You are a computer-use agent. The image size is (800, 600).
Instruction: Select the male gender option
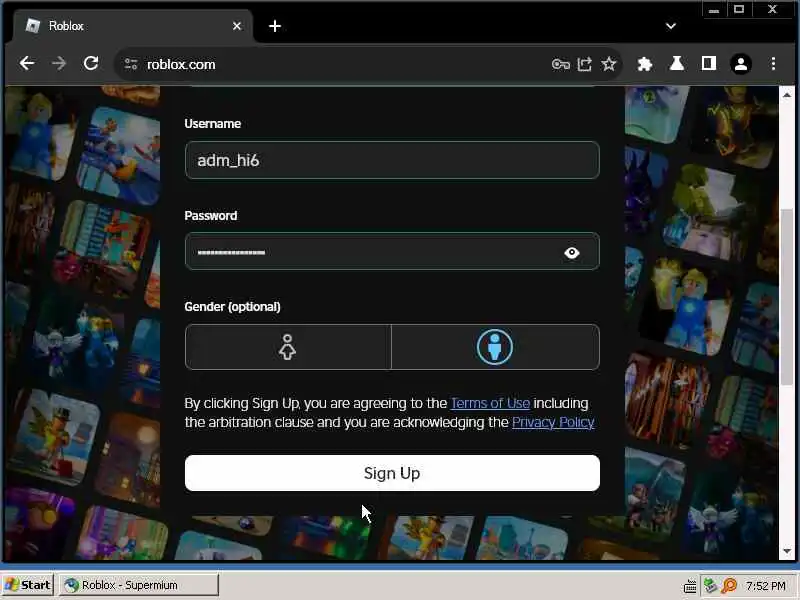495,347
